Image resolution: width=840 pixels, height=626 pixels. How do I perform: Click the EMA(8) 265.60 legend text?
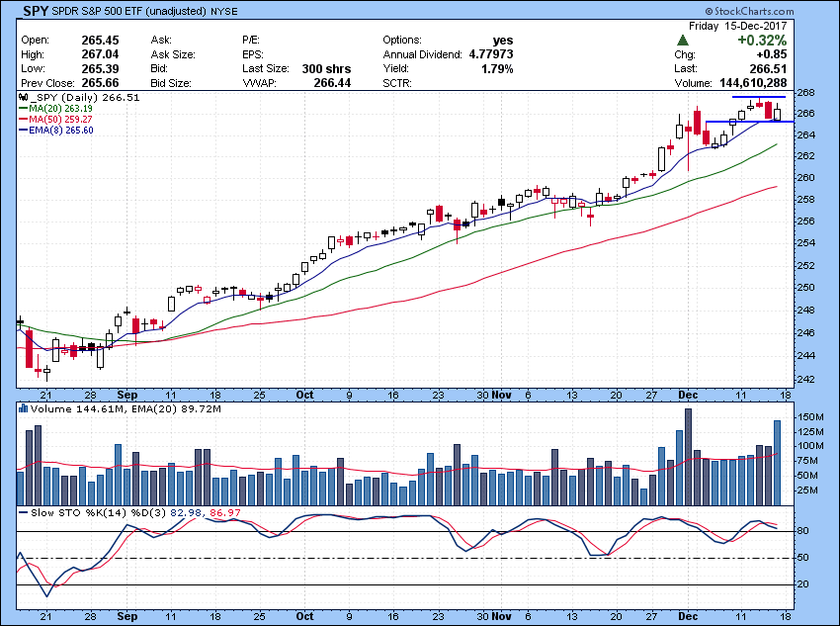pos(61,130)
